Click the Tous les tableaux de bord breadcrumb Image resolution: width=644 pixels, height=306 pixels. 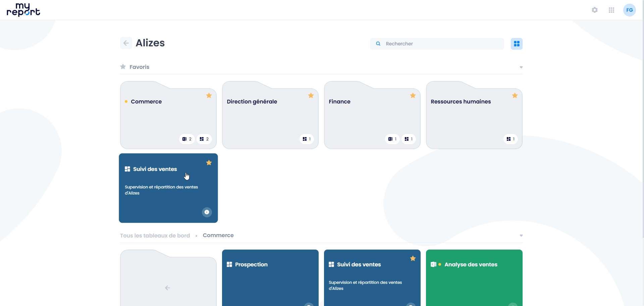pyautogui.click(x=155, y=235)
